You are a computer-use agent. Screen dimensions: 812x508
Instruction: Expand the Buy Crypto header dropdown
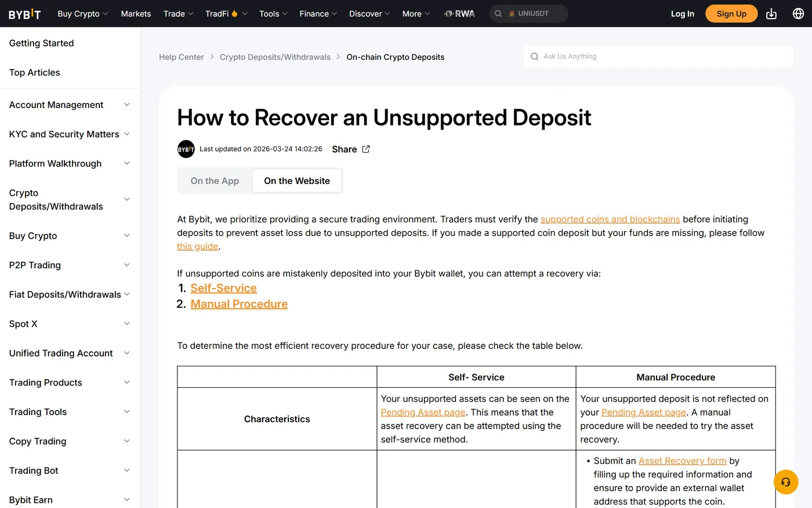tap(83, 13)
